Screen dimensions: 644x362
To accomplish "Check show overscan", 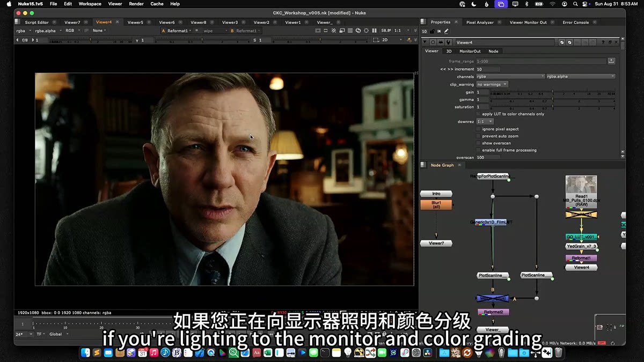I will (479, 143).
